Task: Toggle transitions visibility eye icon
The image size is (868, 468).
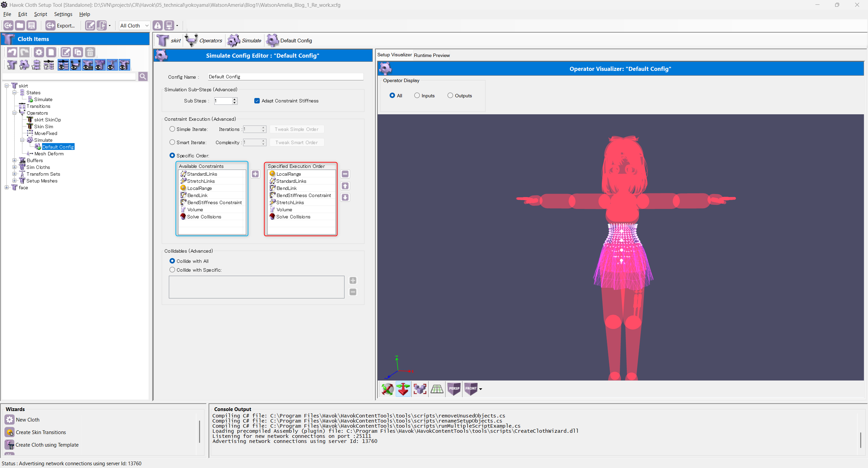Action: pyautogui.click(x=63, y=65)
